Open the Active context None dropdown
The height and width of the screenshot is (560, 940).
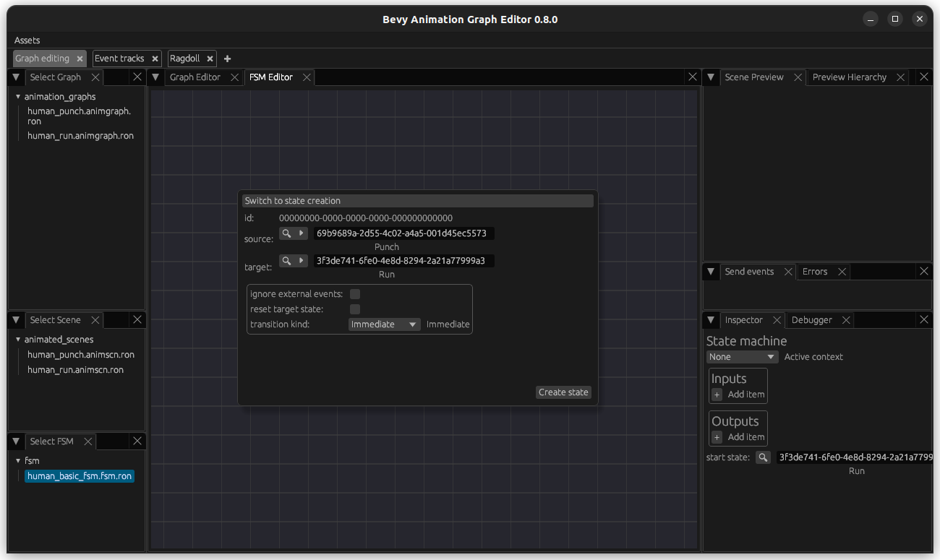pos(742,357)
